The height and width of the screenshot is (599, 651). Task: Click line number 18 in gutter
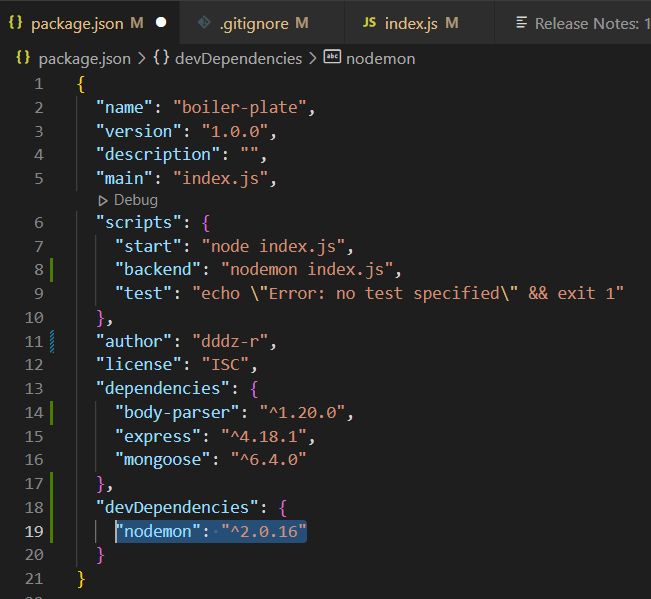click(x=34, y=507)
